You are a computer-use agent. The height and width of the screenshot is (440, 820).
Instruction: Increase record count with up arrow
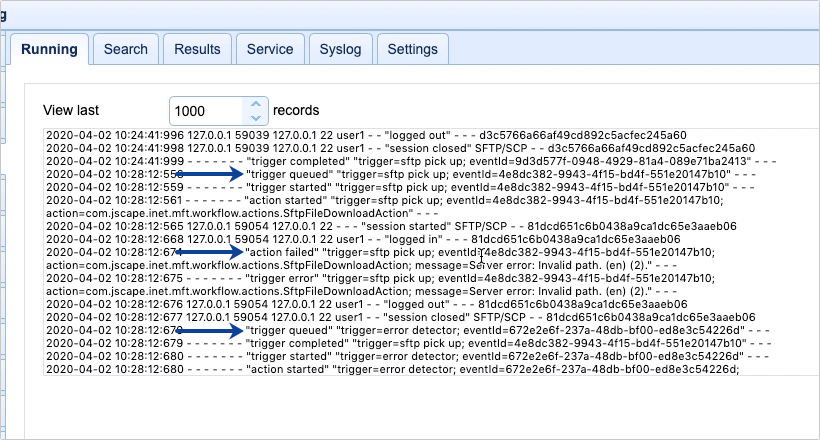pyautogui.click(x=257, y=104)
